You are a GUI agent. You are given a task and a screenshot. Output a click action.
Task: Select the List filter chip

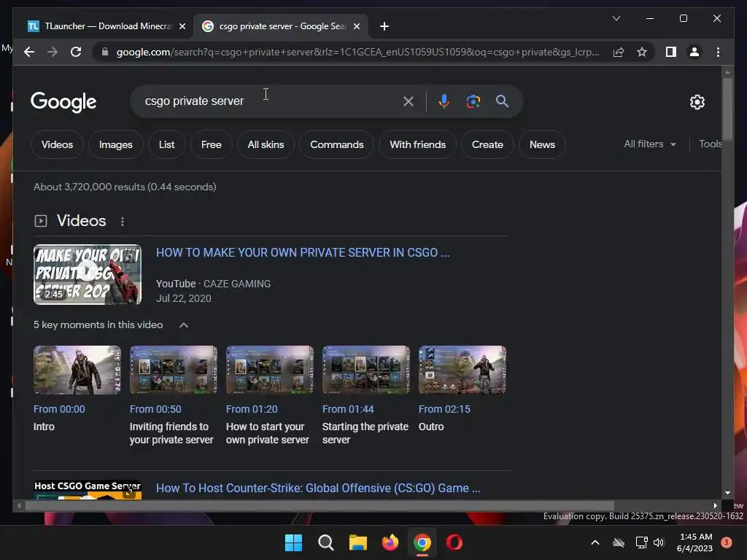coord(167,144)
